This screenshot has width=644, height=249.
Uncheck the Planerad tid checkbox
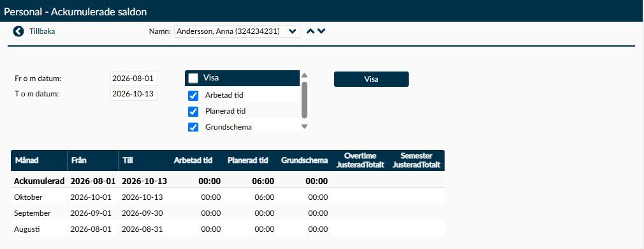pos(193,111)
